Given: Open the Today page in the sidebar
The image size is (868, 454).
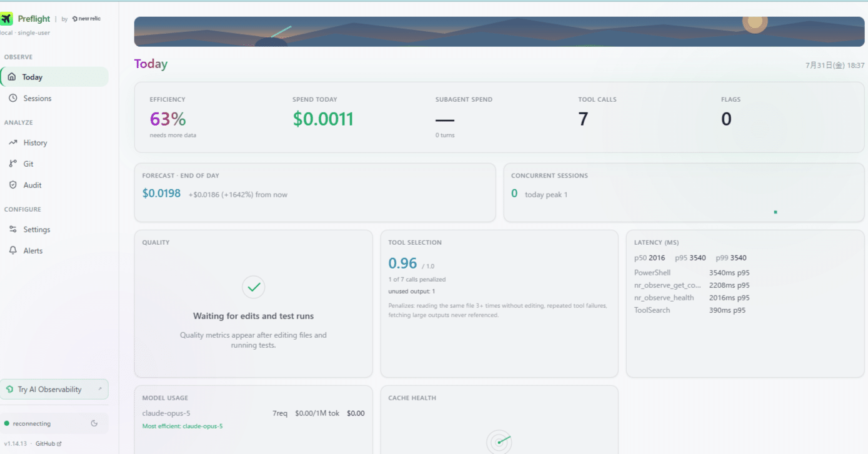Looking at the screenshot, I should click(x=54, y=77).
